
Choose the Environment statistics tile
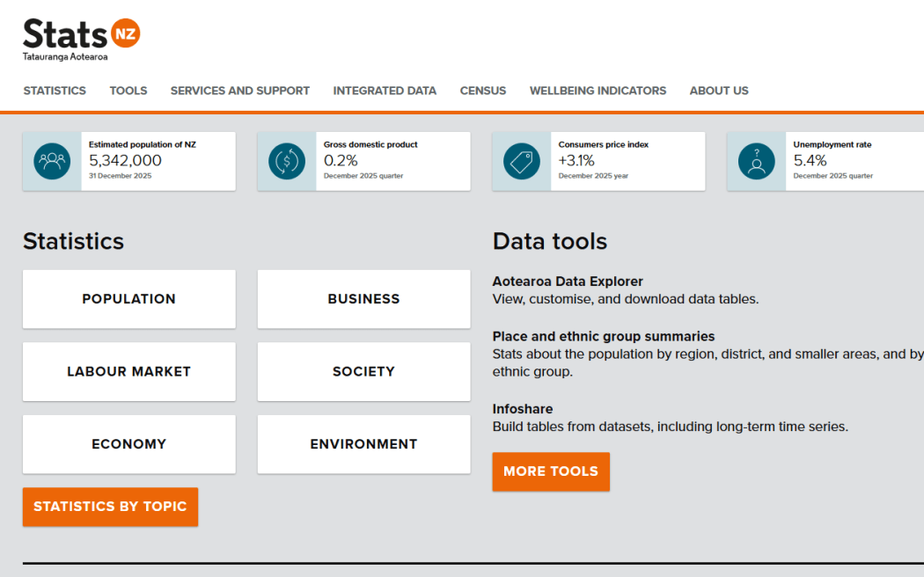tap(363, 444)
